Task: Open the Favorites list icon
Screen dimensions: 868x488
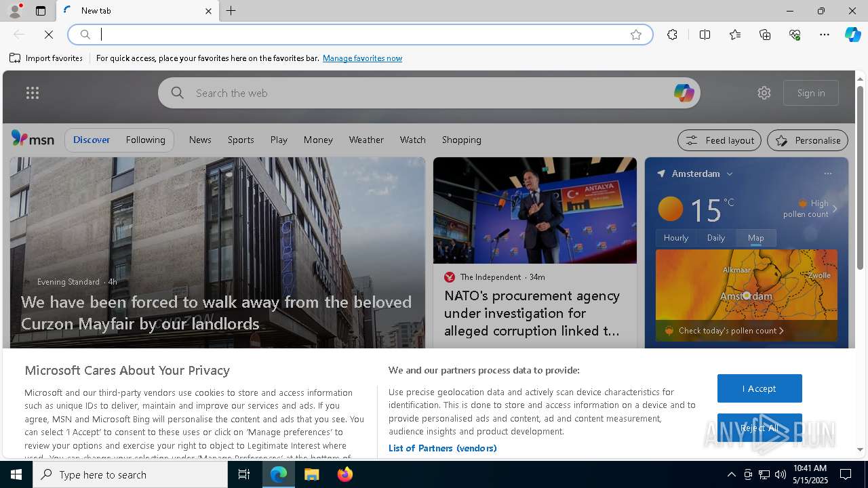Action: pos(735,35)
